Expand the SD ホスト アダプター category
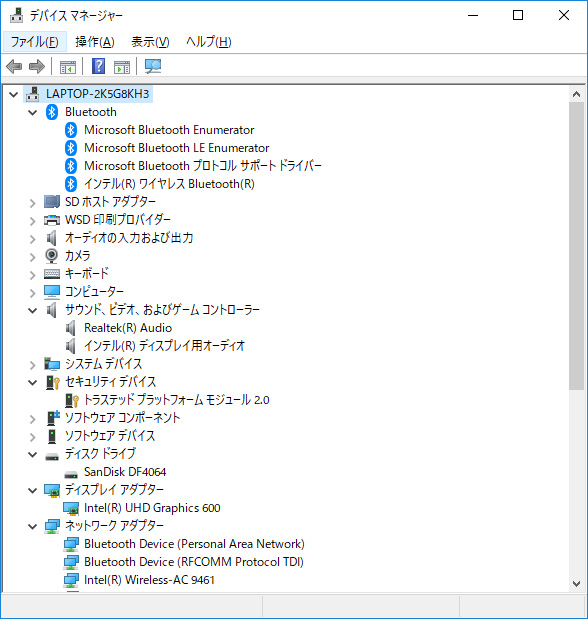This screenshot has height=619, width=588. click(x=33, y=203)
